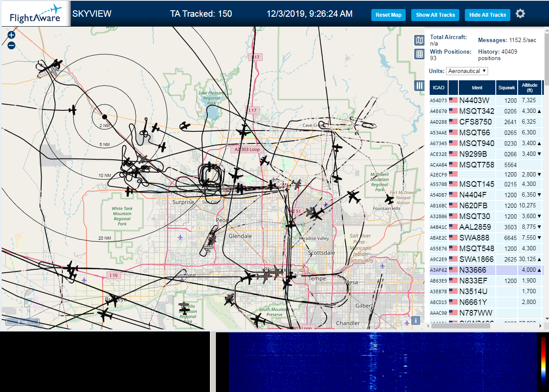Click the US flag in SWA888 row

453,238
